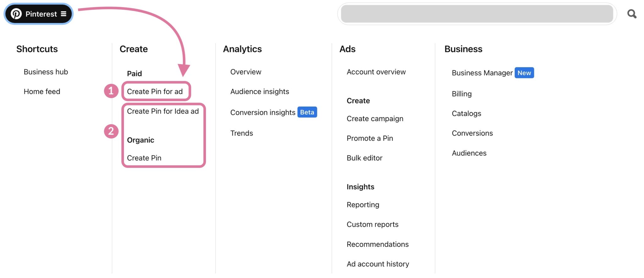Go to Home feed
The width and height of the screenshot is (644, 278).
click(x=42, y=92)
